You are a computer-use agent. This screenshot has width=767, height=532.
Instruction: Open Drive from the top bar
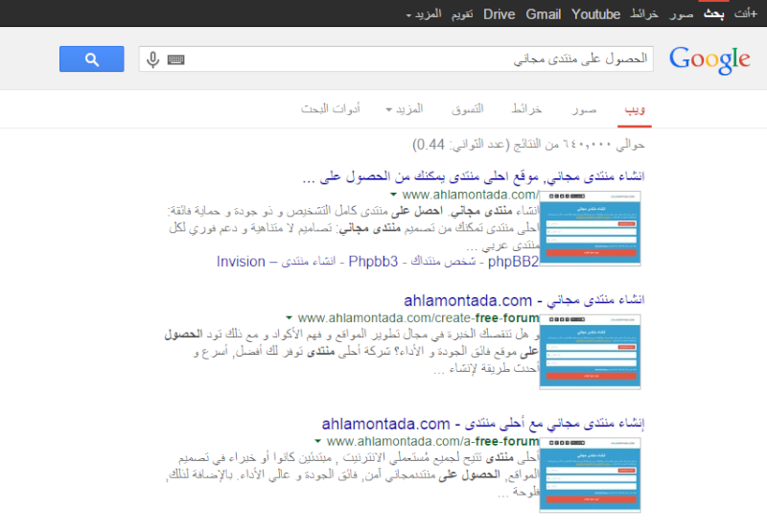pyautogui.click(x=499, y=14)
